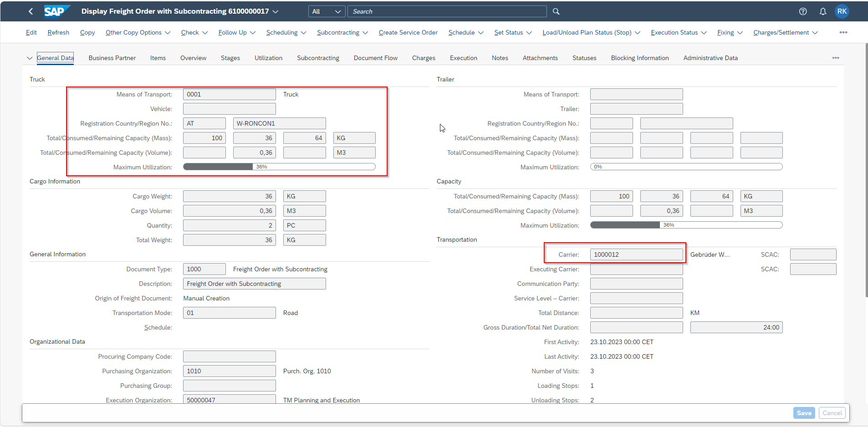
Task: Click the search input field
Action: (447, 11)
